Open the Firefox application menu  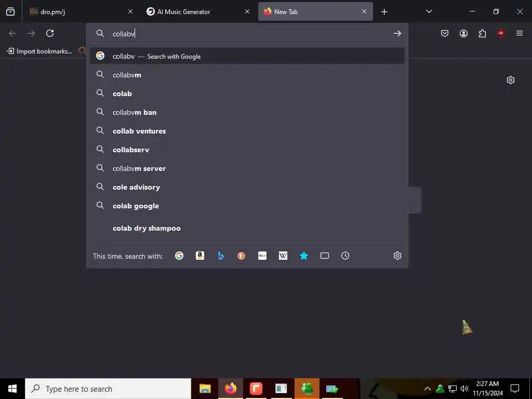[x=520, y=33]
